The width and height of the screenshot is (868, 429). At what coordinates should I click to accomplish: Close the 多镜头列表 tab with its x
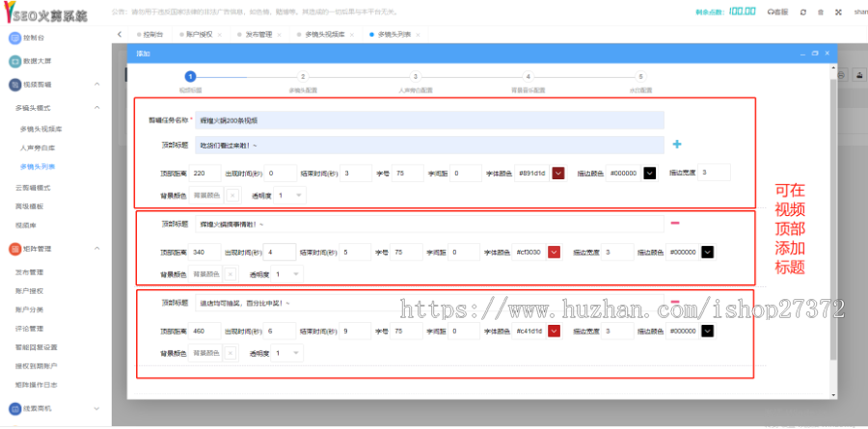[x=418, y=35]
